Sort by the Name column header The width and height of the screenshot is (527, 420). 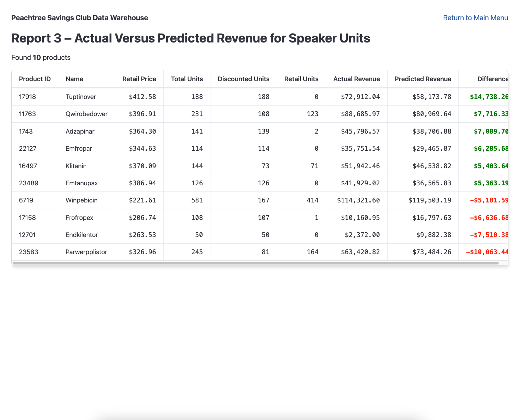[74, 79]
